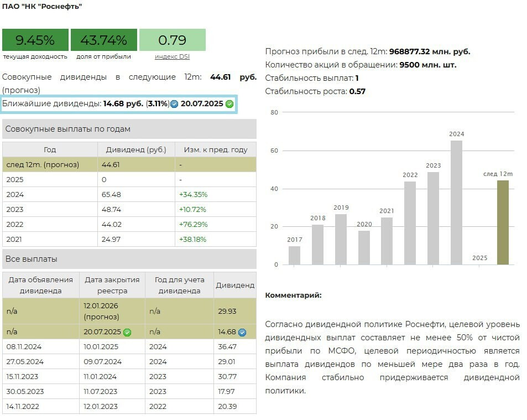
Task: Click the 2020 bar in the chart
Action: coord(364,247)
